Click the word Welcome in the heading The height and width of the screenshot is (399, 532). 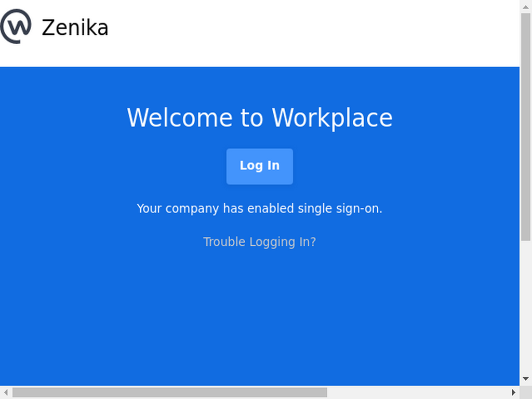[x=180, y=118]
